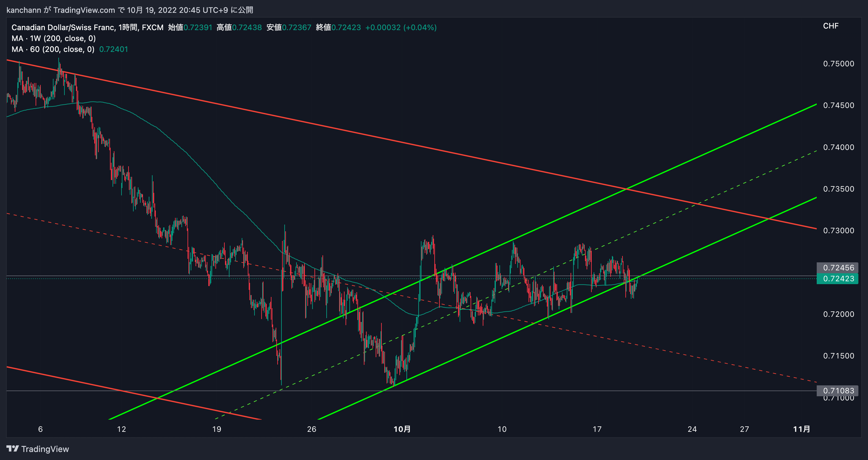This screenshot has height=460, width=868.
Task: Click the 始値 open value 0.72391
Action: point(198,27)
